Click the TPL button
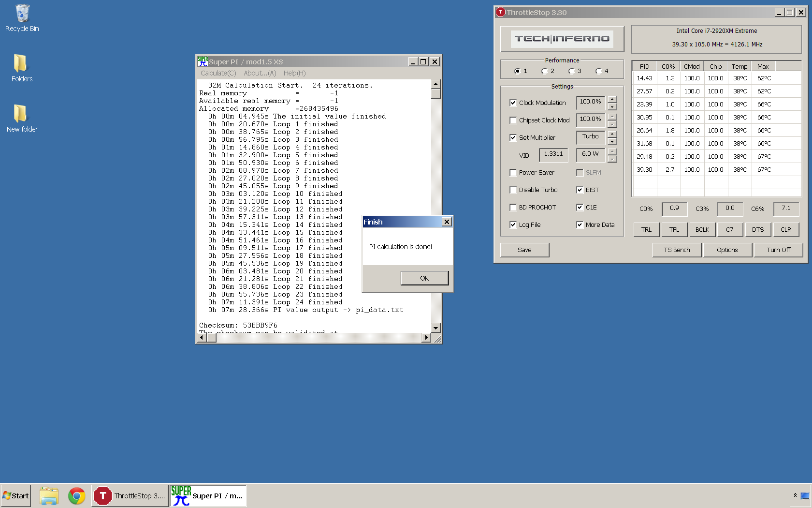 [674, 229]
